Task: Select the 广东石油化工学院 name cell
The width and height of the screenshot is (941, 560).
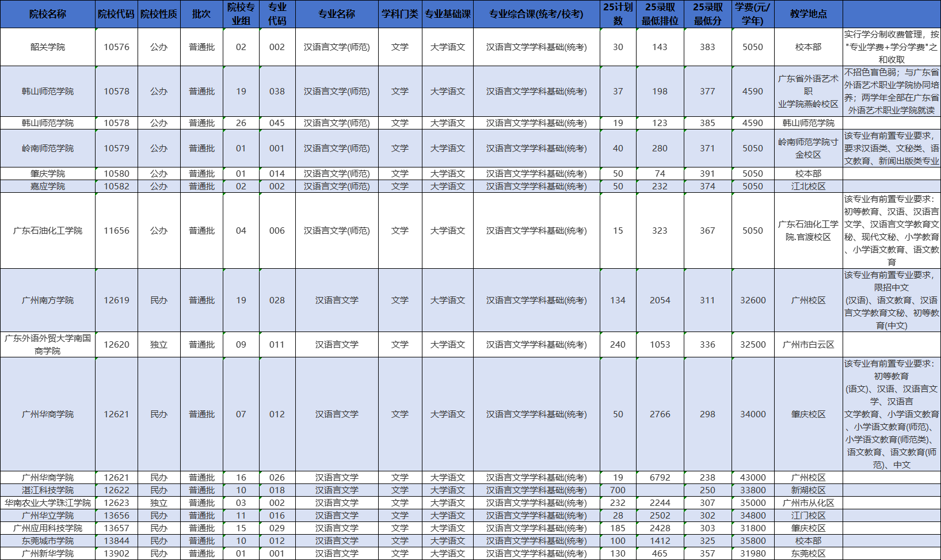Action: (48, 230)
